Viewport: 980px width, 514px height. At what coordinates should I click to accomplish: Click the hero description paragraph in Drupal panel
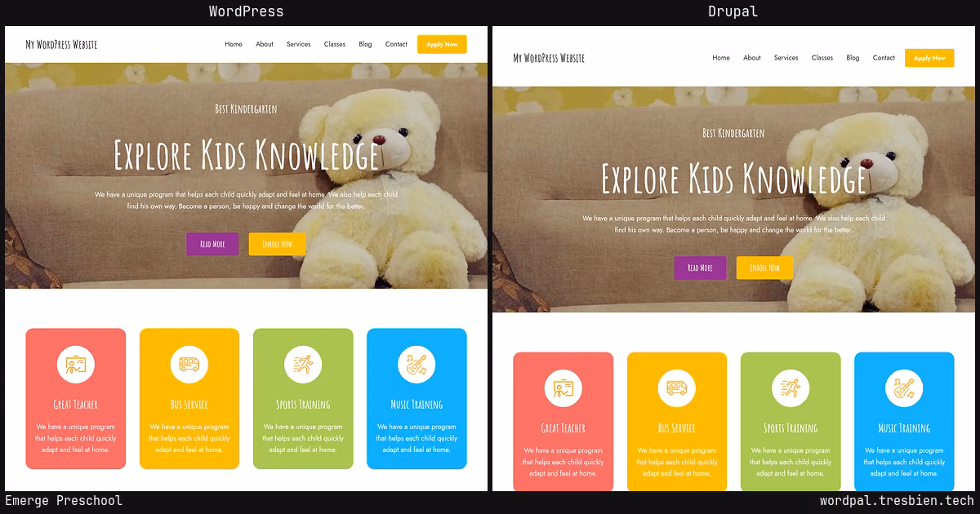[733, 224]
